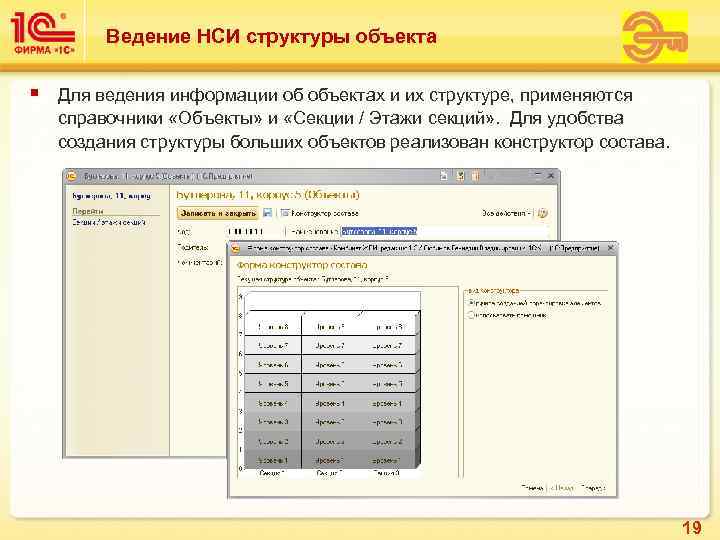Click Отмена in the constructor wizard
The image size is (720, 540).
532,488
